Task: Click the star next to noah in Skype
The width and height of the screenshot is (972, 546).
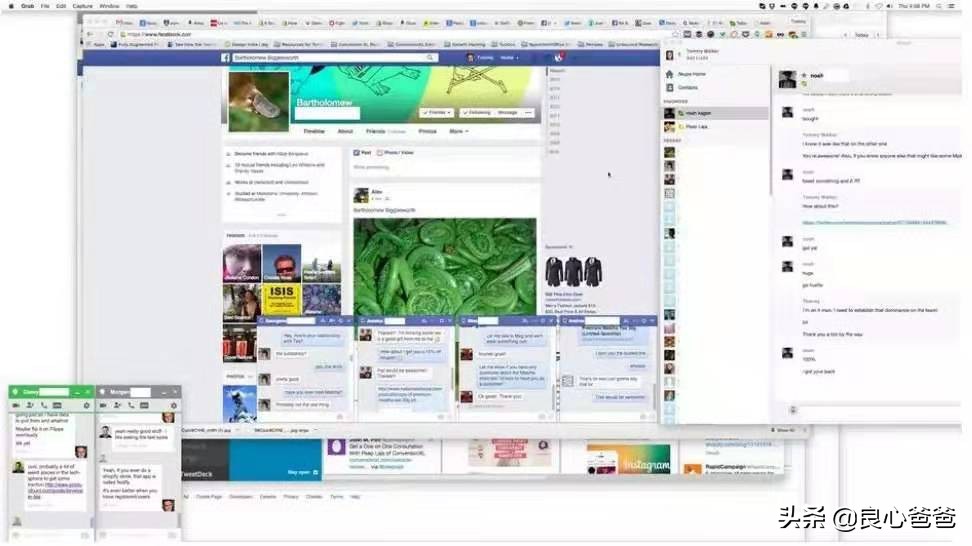Action: pos(805,75)
